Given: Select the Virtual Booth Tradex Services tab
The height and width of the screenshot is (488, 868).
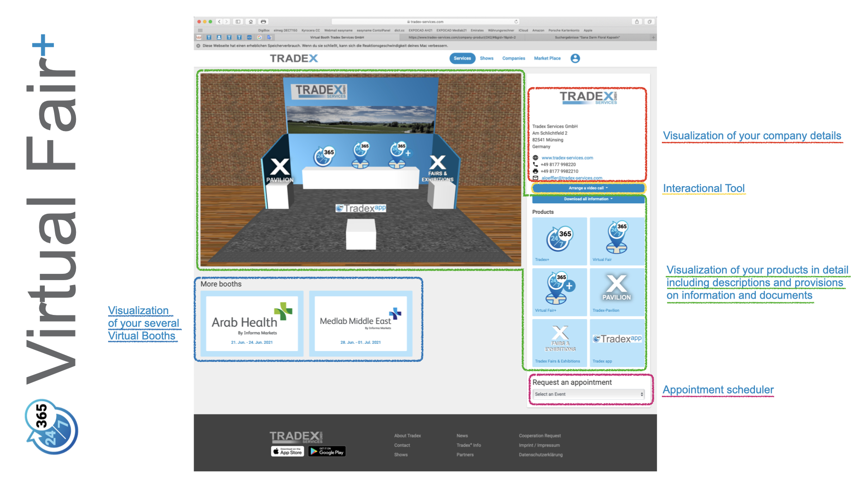Looking at the screenshot, I should pos(337,38).
